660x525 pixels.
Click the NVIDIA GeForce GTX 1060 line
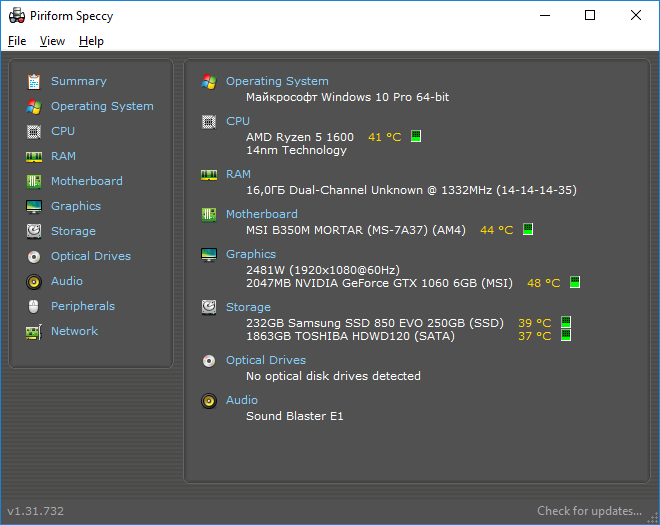tap(379, 283)
